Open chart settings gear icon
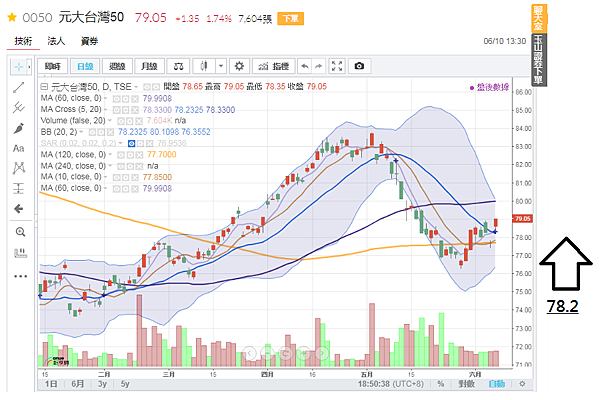The image size is (600, 400). click(x=239, y=66)
